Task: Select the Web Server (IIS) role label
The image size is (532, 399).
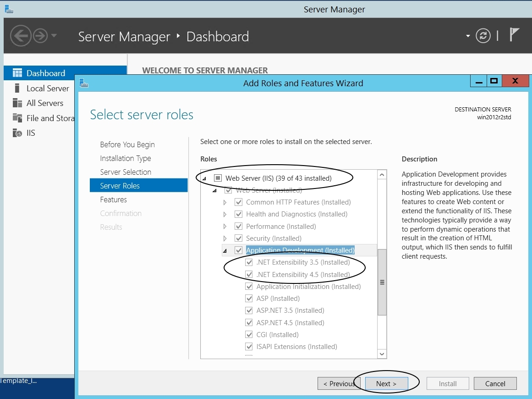Action: click(278, 178)
